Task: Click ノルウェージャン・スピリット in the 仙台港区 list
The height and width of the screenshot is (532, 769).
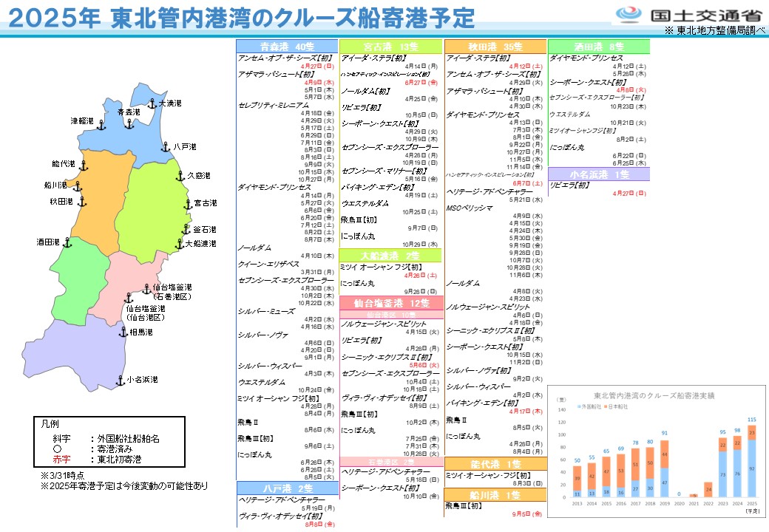Action: [384, 324]
